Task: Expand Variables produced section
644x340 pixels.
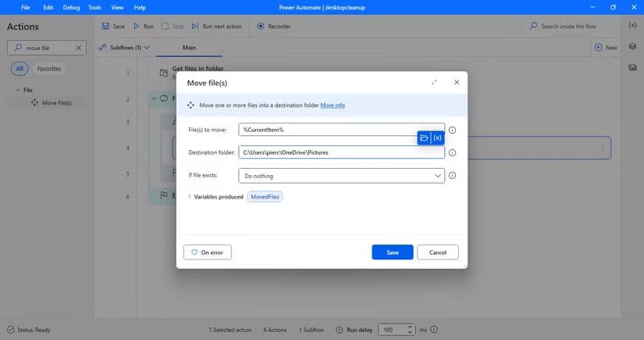Action: point(190,197)
